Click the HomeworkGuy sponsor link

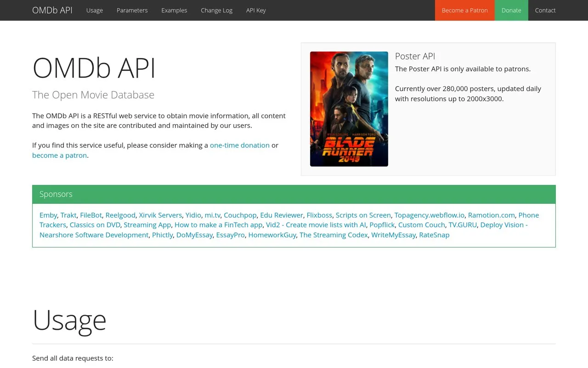(272, 235)
